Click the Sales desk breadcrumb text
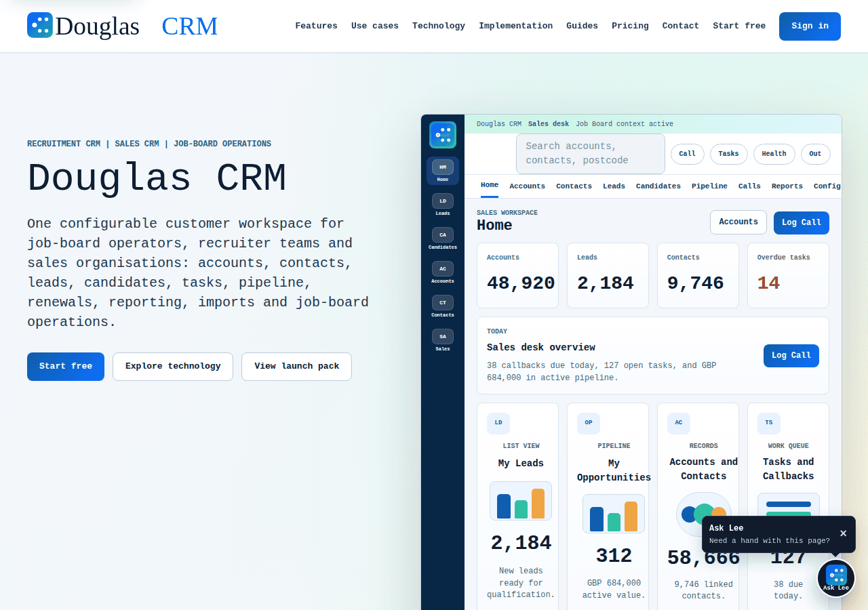The width and height of the screenshot is (868, 610). [549, 124]
